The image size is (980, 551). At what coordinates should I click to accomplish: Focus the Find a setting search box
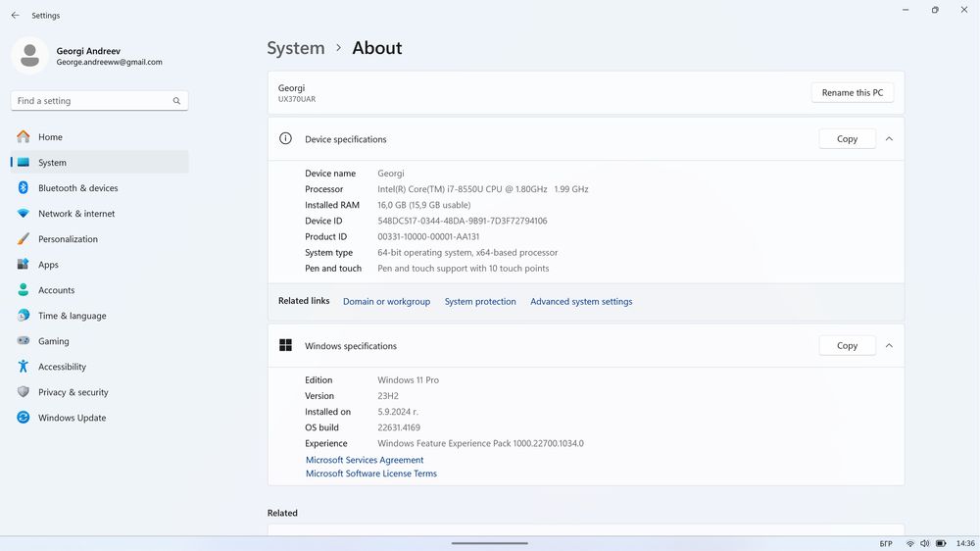click(x=99, y=101)
